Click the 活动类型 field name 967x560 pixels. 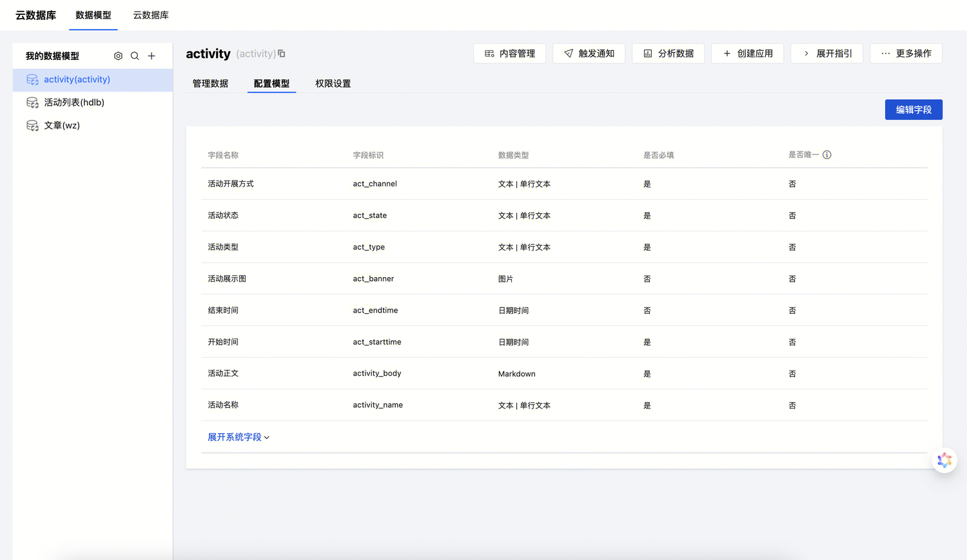[x=223, y=247]
